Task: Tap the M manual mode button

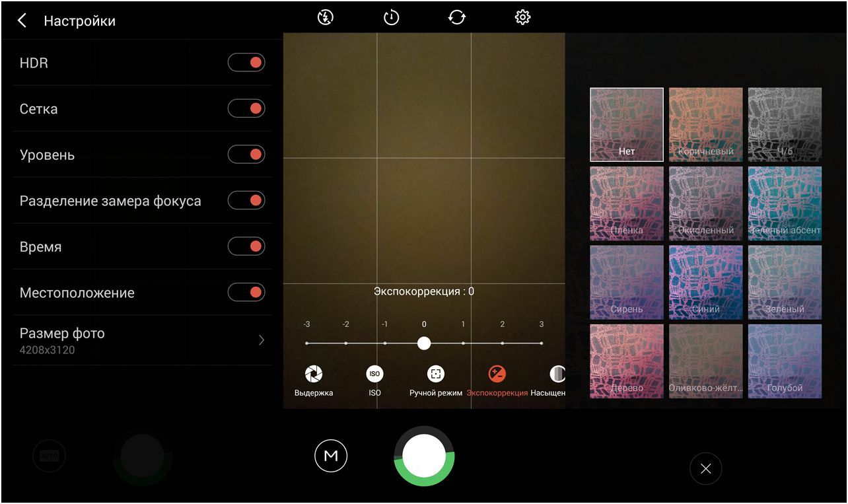Action: 331,456
